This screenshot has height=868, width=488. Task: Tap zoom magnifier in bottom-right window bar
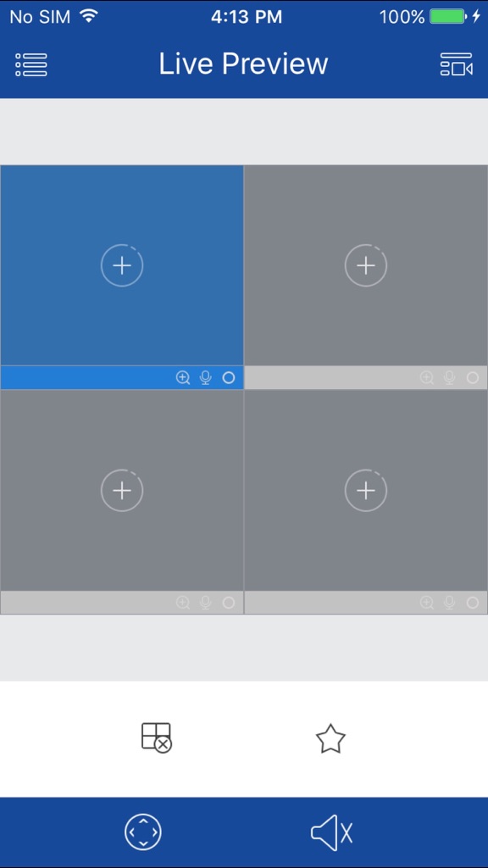point(427,603)
